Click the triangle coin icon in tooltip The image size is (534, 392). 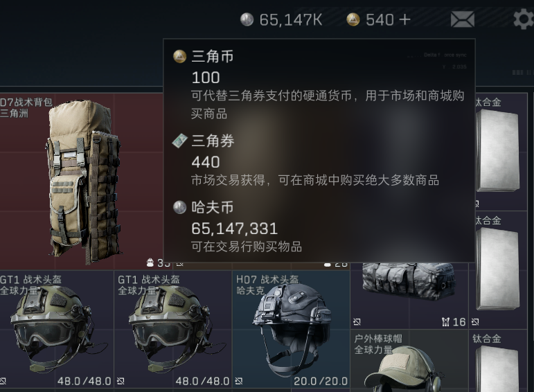coord(179,57)
